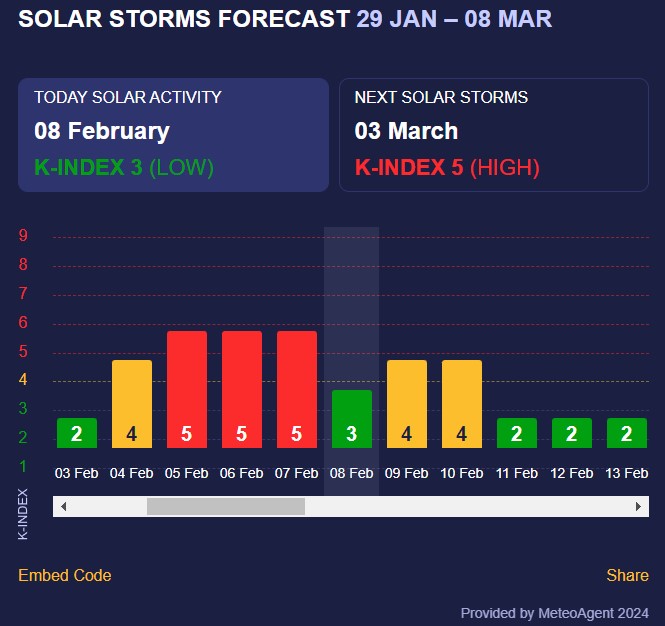Select the red 06 Feb bar
Image resolution: width=665 pixels, height=626 pixels.
[x=242, y=390]
